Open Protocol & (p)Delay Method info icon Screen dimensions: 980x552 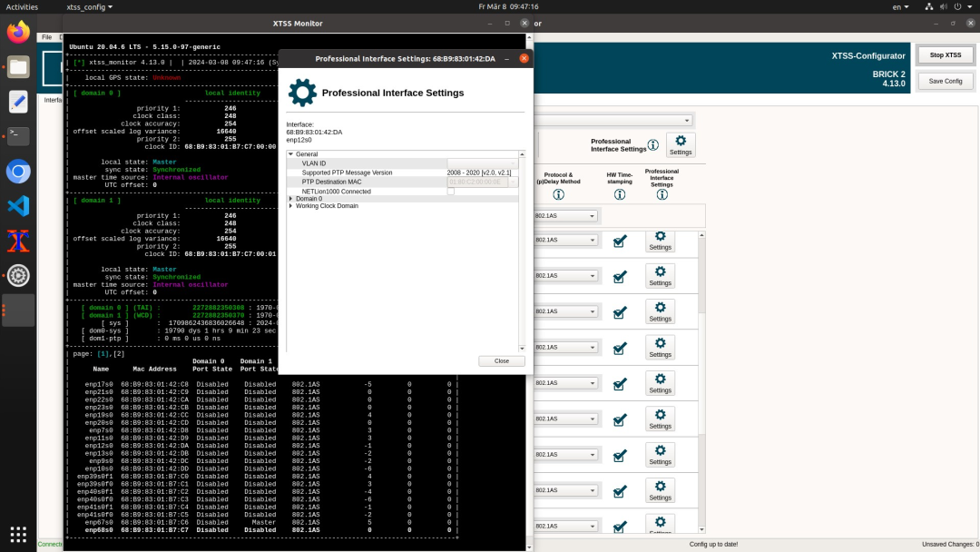pos(559,194)
